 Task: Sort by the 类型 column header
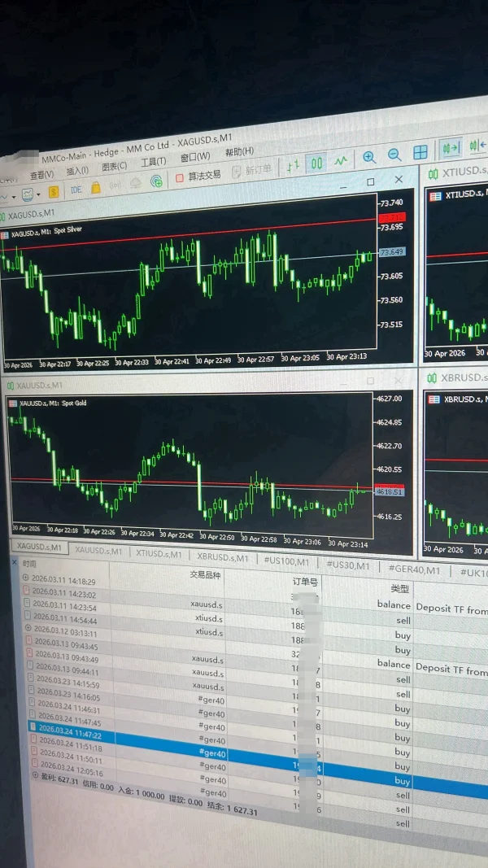click(x=399, y=588)
